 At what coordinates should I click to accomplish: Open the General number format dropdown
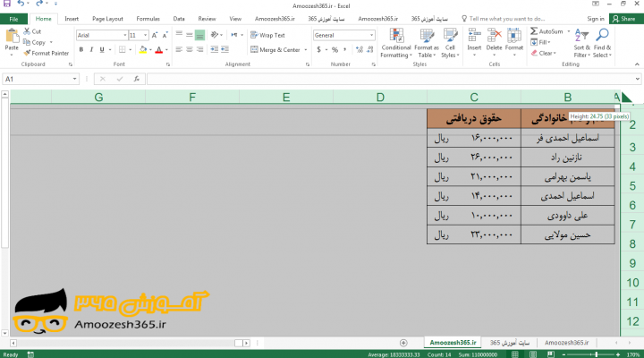(x=371, y=35)
